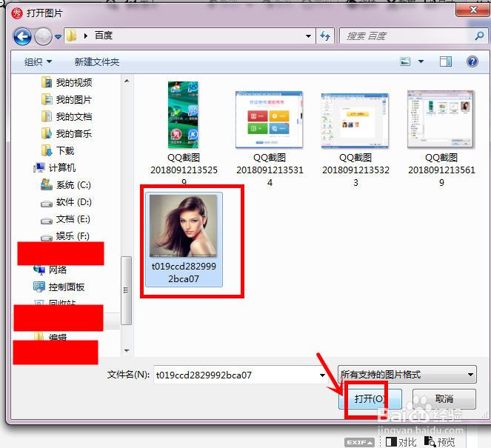Expand the address bar history dropdown

[x=308, y=36]
